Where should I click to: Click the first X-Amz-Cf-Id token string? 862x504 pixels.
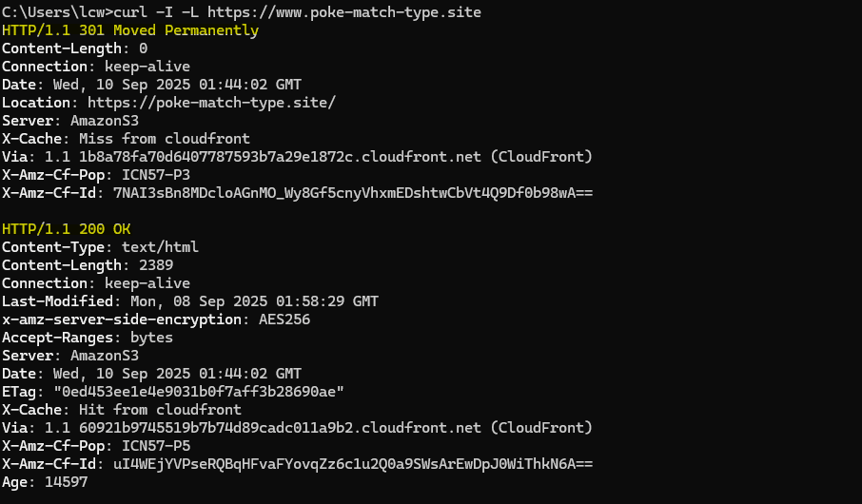(x=353, y=193)
